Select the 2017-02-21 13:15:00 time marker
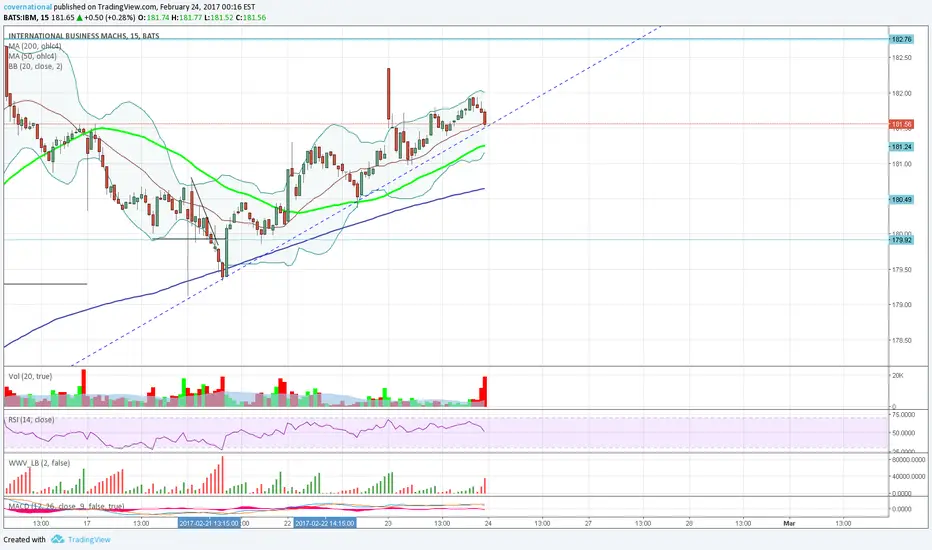Viewport: 932px width, 550px height. (209, 523)
